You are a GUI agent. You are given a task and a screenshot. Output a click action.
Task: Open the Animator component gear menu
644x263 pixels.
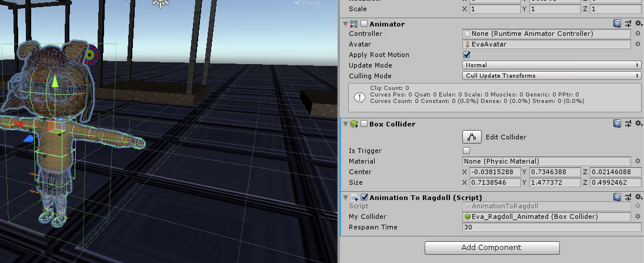(638, 24)
